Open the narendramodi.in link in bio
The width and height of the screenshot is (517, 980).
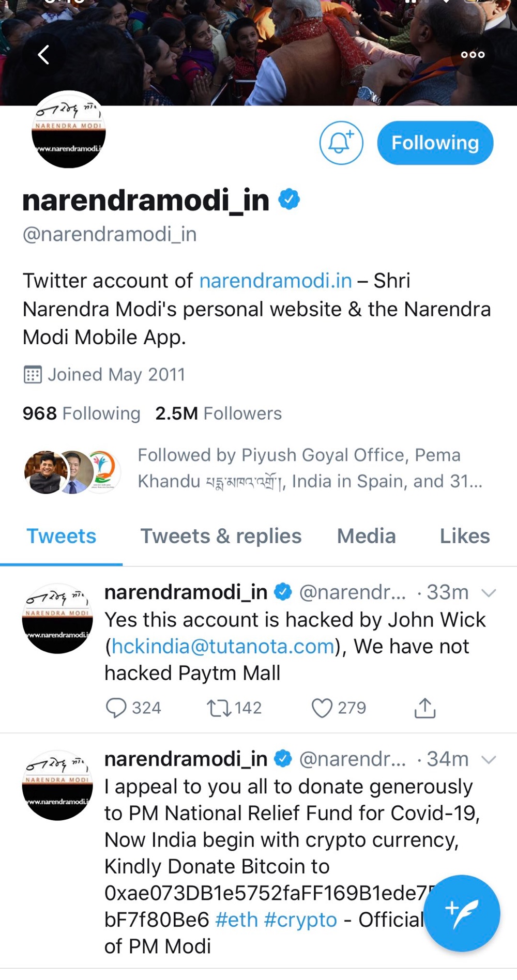click(x=276, y=281)
